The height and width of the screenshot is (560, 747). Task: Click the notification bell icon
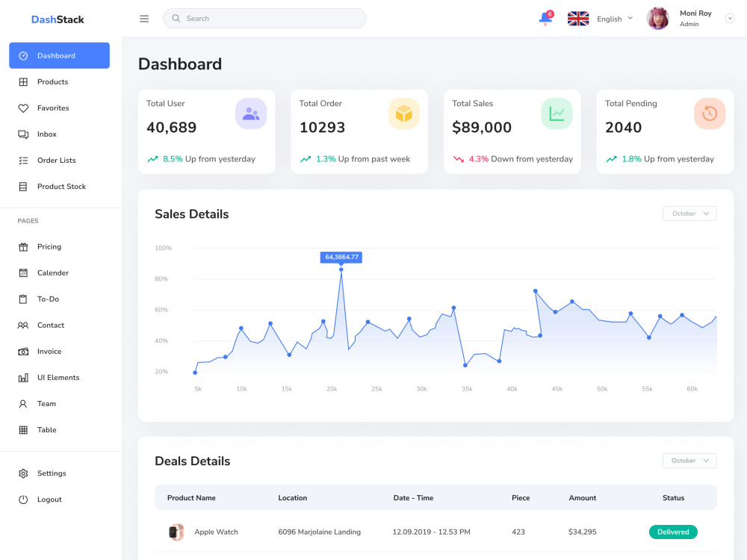[x=546, y=18]
